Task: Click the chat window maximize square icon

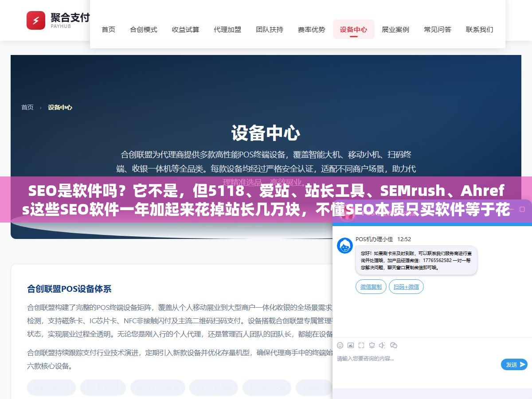Action: pyautogui.click(x=522, y=209)
